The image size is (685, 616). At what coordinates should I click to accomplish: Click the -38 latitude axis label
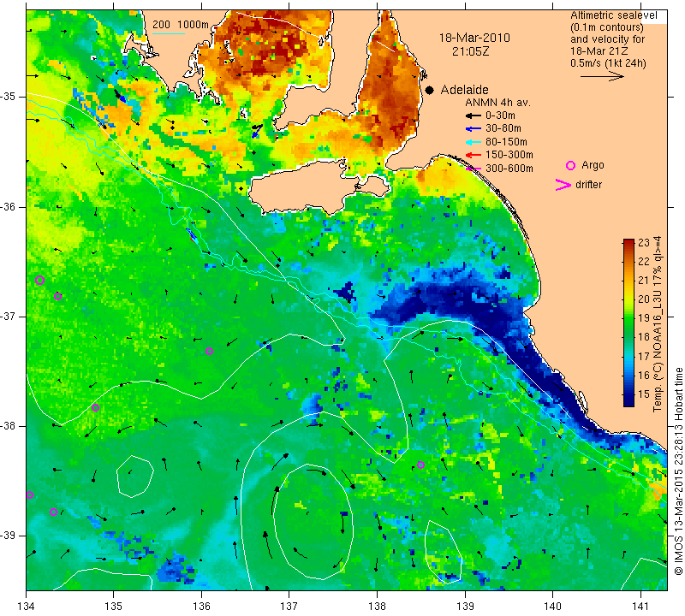coord(8,426)
